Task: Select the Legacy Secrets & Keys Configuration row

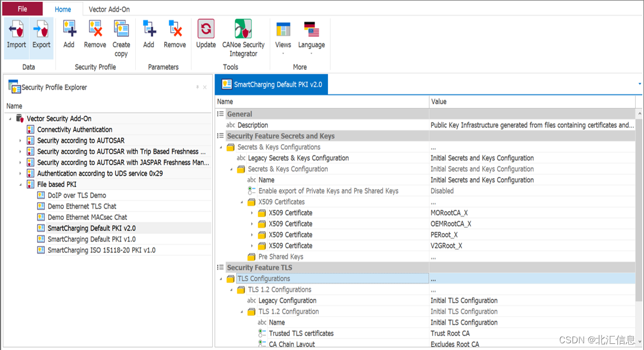Action: pyautogui.click(x=425, y=158)
